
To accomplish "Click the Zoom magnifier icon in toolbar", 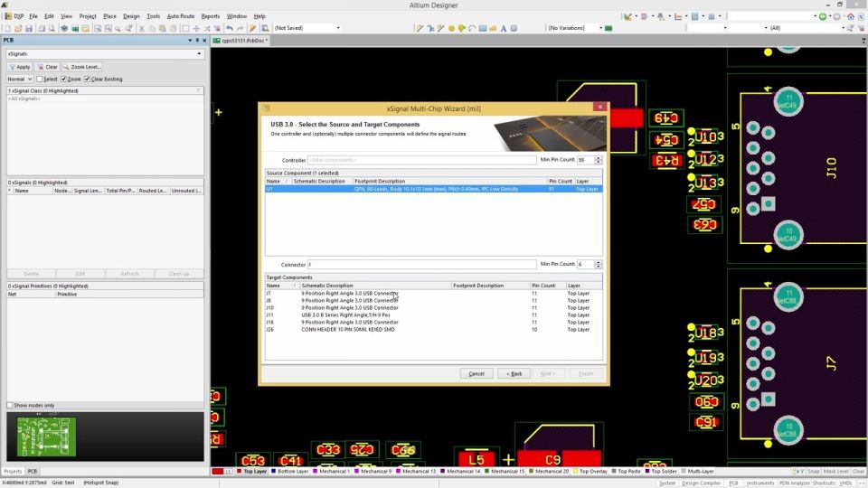I will 118,28.
